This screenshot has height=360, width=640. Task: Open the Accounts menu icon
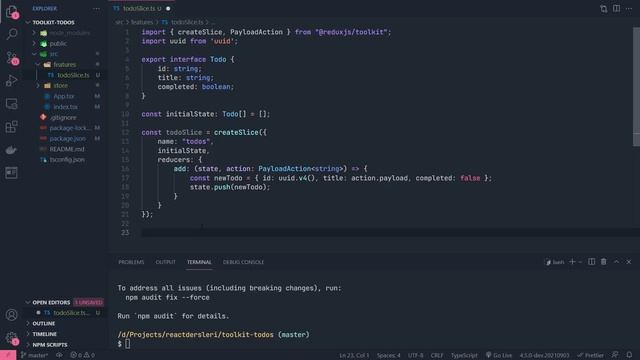click(11, 315)
